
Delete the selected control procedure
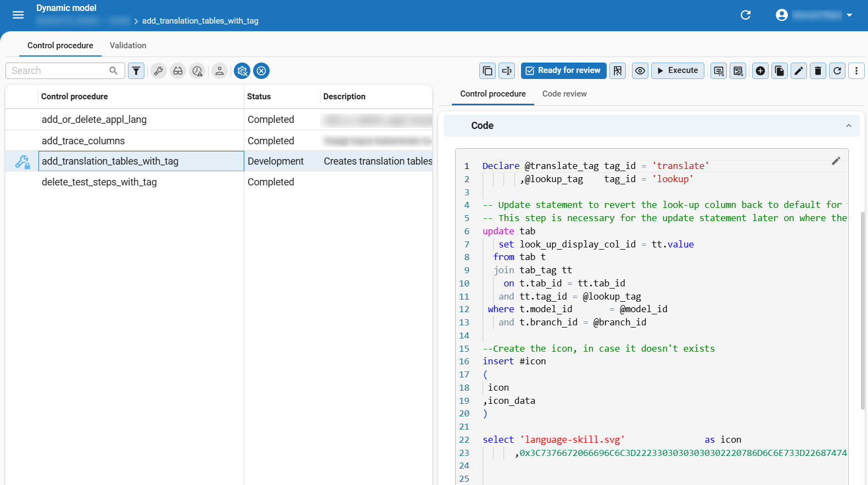pyautogui.click(x=818, y=71)
